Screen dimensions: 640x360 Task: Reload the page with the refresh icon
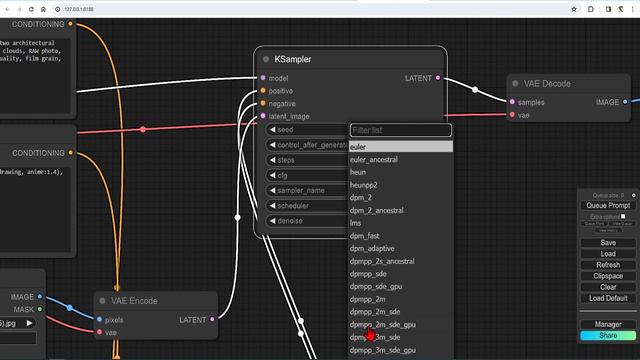point(31,9)
